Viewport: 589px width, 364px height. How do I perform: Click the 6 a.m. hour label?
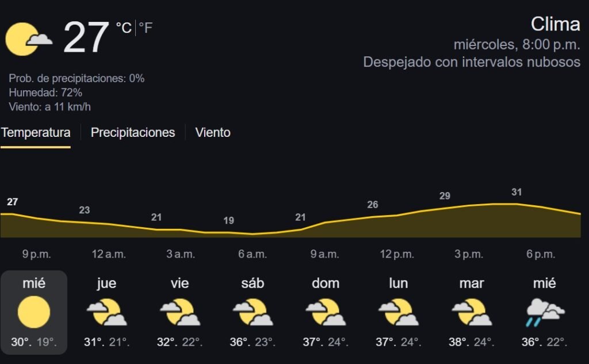point(253,254)
